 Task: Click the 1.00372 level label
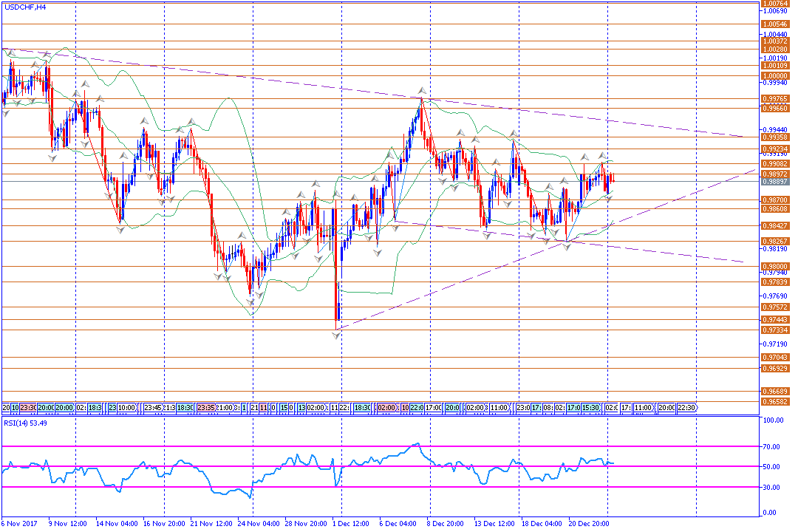[x=775, y=41]
